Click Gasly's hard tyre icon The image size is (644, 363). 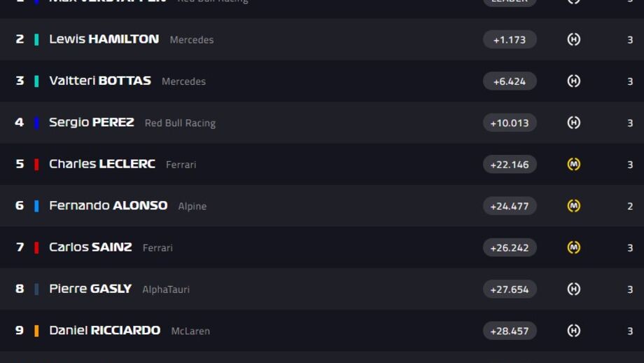574,289
